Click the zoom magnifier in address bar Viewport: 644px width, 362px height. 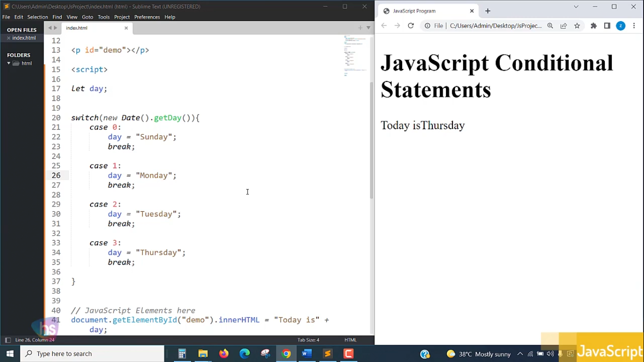pos(550,26)
